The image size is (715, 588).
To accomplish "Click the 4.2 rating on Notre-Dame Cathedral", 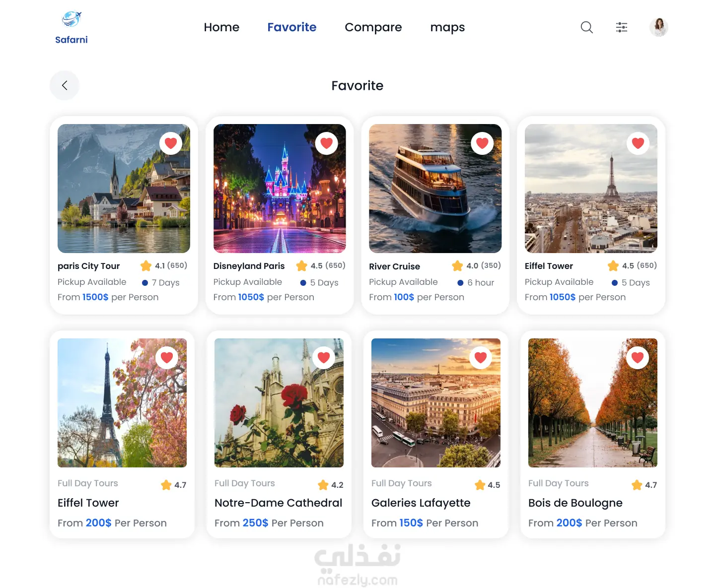I will pos(337,485).
